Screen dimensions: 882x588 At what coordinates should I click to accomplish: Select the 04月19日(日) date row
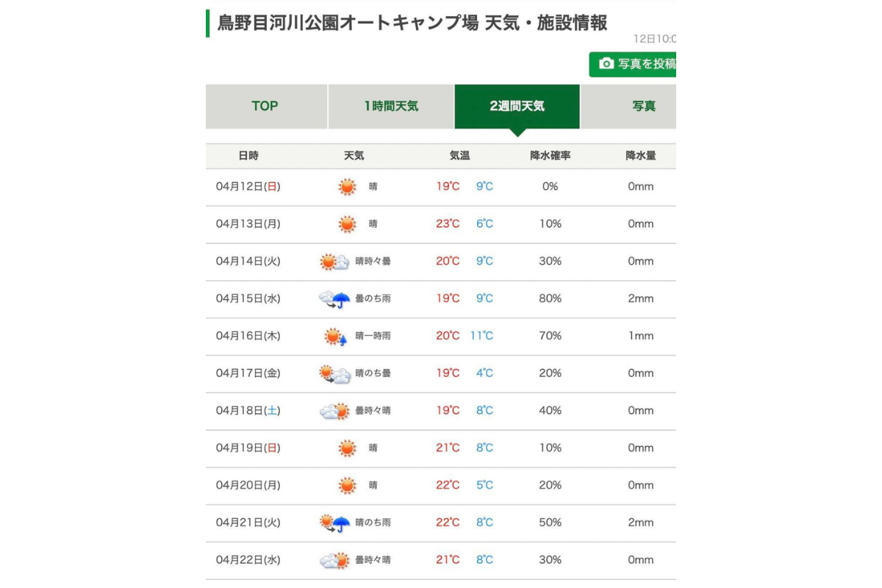[x=248, y=448]
